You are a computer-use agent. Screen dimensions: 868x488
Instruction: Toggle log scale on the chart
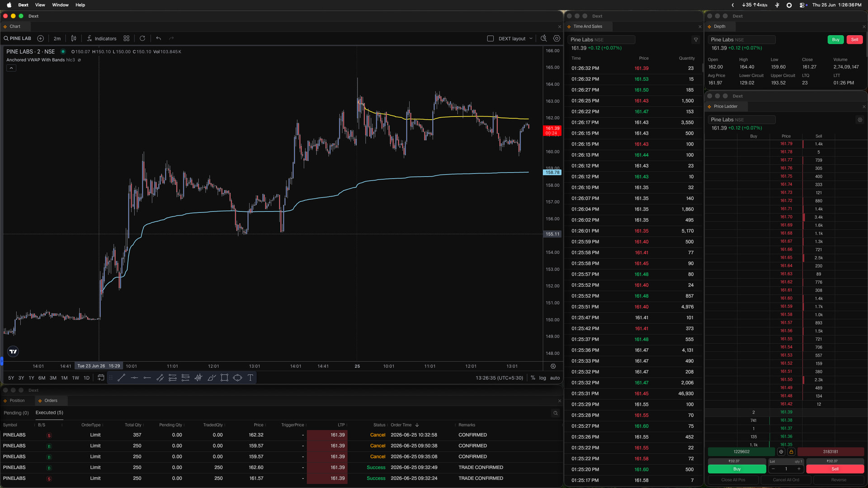coord(542,378)
